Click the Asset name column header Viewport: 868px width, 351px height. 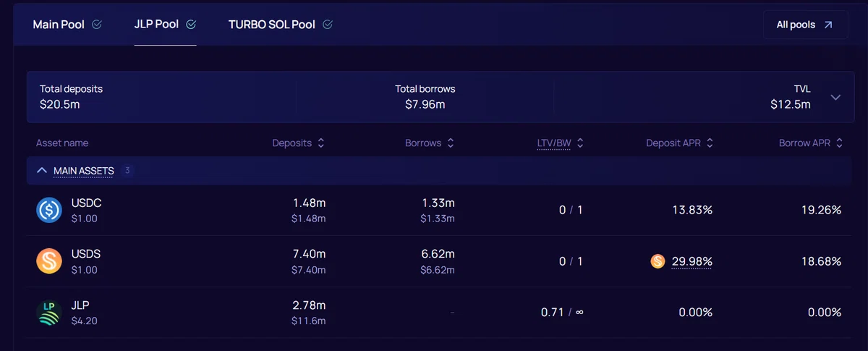[x=62, y=143]
